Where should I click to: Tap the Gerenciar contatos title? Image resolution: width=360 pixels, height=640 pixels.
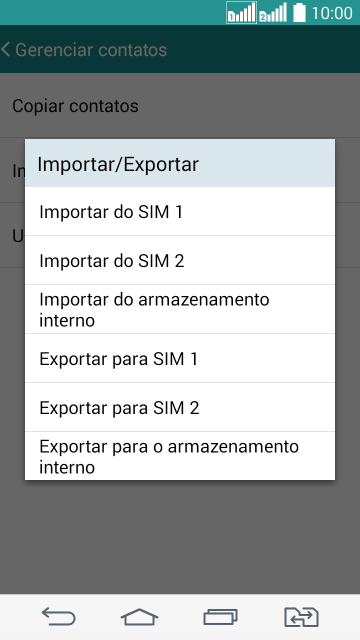[91, 50]
